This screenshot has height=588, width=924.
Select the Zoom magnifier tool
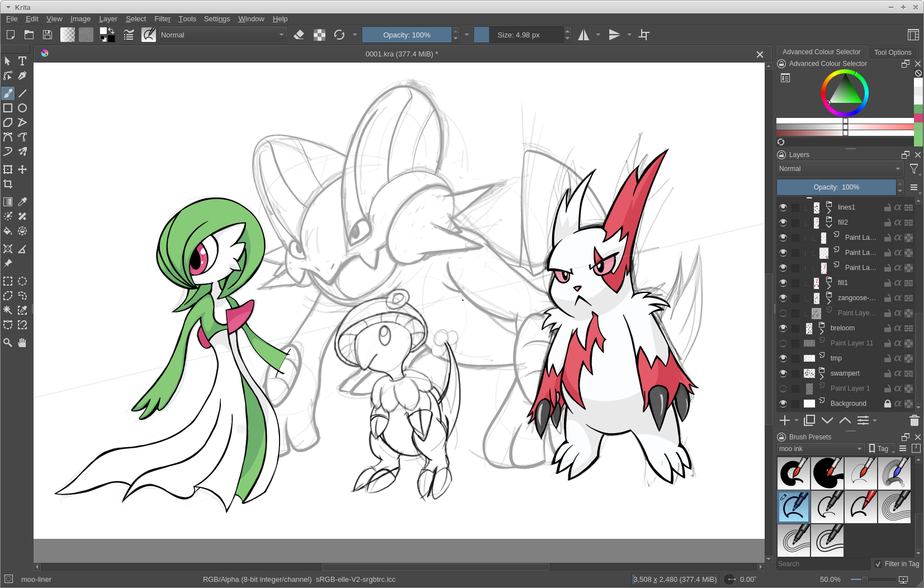pos(8,343)
